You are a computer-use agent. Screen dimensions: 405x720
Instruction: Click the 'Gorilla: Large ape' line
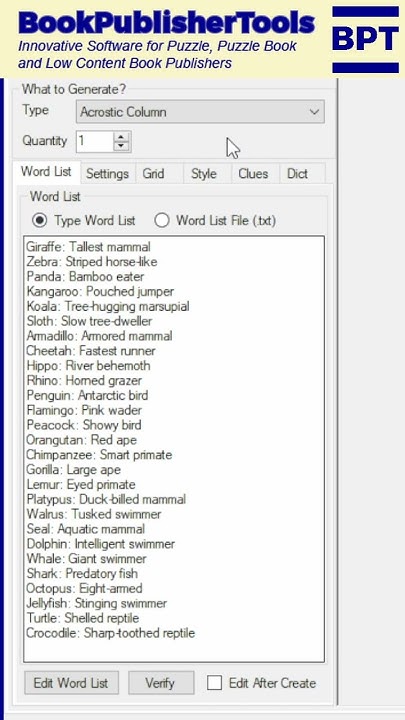click(73, 470)
